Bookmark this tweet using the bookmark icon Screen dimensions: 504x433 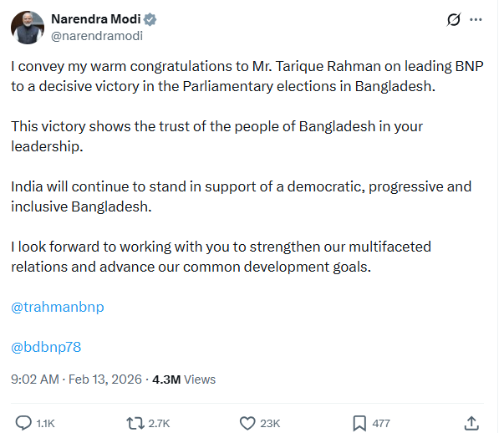[x=358, y=423]
